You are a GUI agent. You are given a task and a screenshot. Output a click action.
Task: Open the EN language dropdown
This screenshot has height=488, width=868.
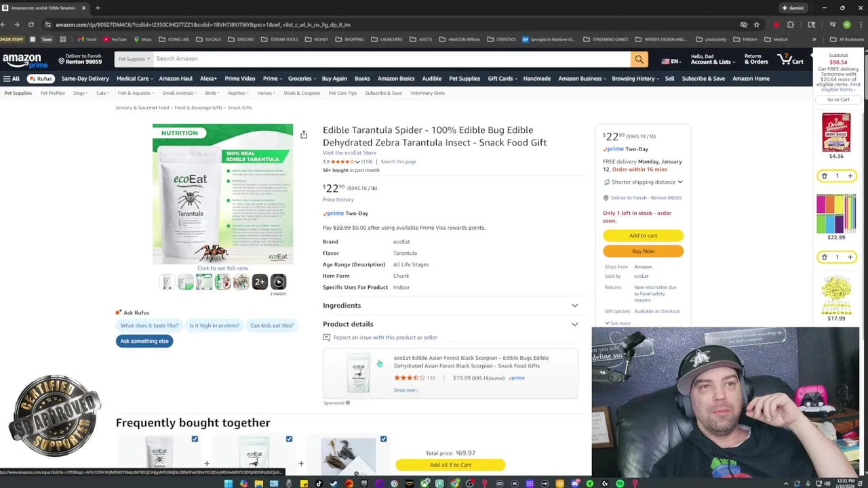pos(671,61)
